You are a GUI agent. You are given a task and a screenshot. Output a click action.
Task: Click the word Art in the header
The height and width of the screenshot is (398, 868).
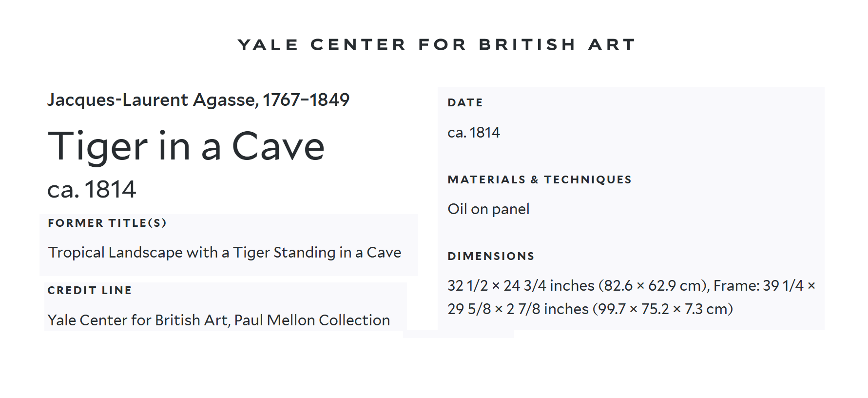[612, 45]
